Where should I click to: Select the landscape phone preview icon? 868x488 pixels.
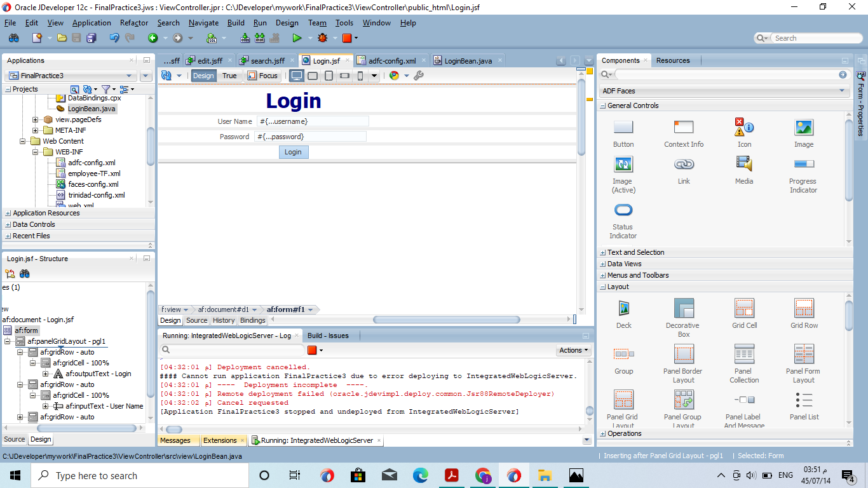point(344,76)
